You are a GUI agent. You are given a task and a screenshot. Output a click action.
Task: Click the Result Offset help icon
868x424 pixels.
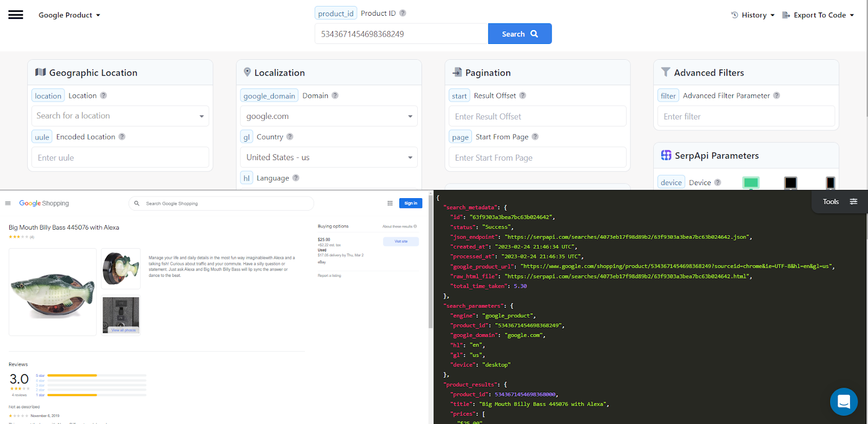pyautogui.click(x=522, y=96)
